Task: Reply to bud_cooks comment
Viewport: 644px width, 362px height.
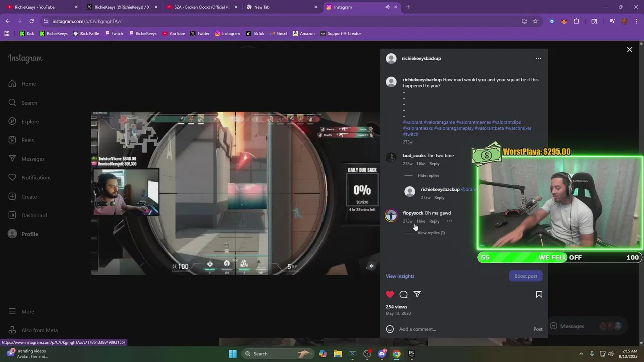Action: pos(434,164)
